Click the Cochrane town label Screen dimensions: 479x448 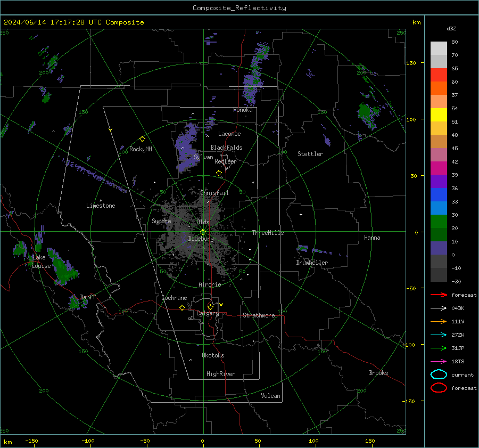[174, 298]
